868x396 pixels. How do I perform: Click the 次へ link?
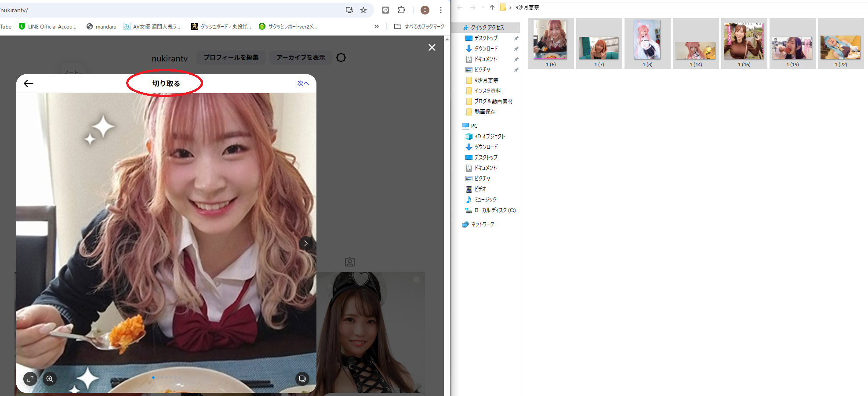point(303,83)
